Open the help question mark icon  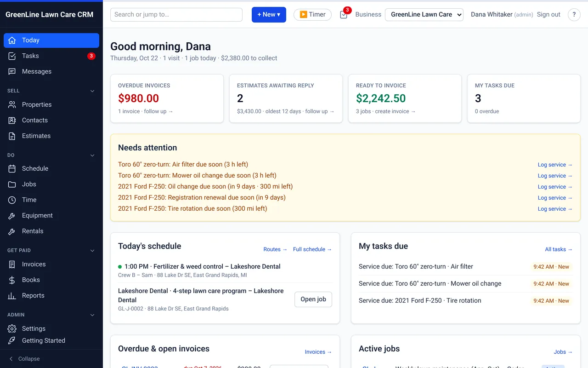[x=574, y=15]
